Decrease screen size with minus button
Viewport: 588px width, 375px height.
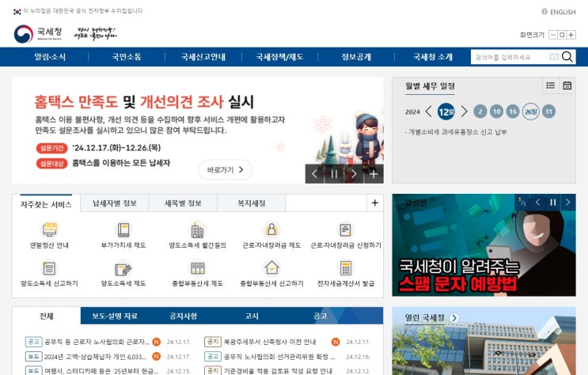552,35
